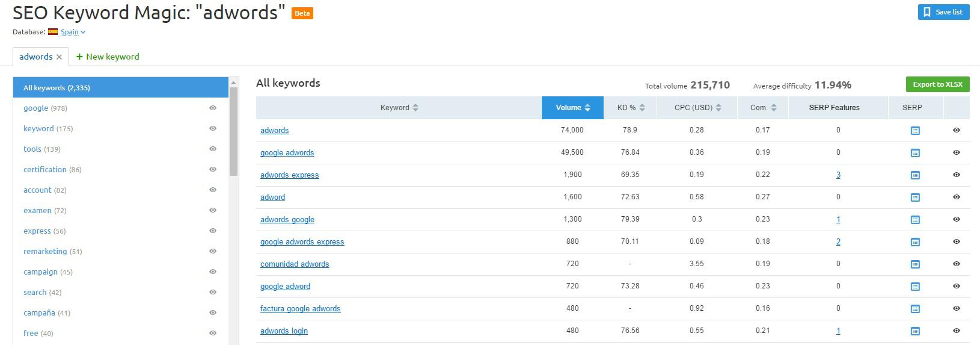Click the adword keyword link
980x345 pixels.
coord(272,197)
